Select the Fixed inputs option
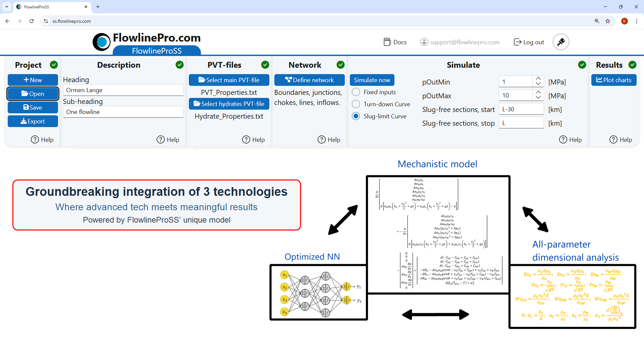 click(x=356, y=92)
